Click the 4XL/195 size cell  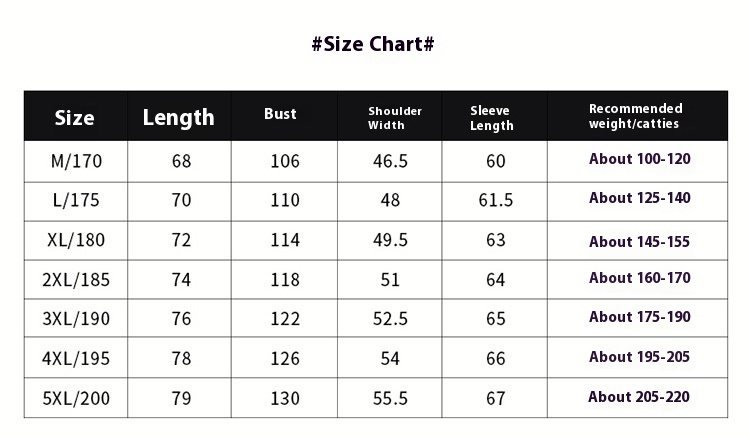(x=76, y=358)
